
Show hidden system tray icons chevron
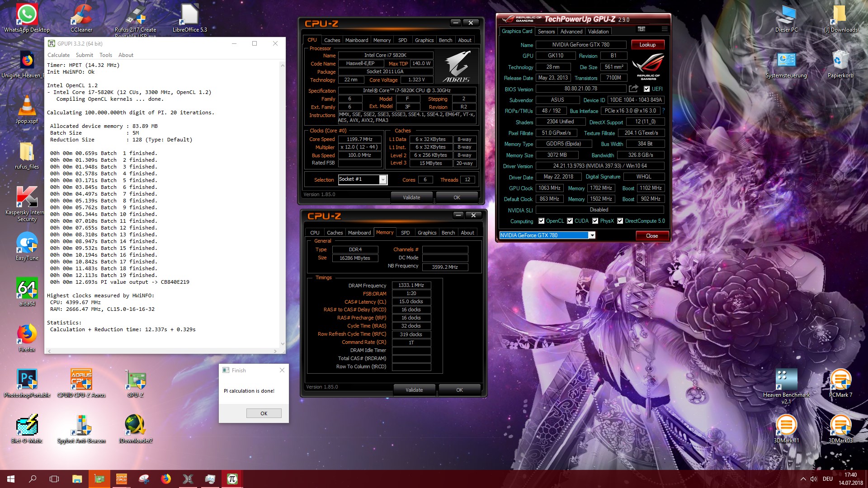click(x=803, y=479)
